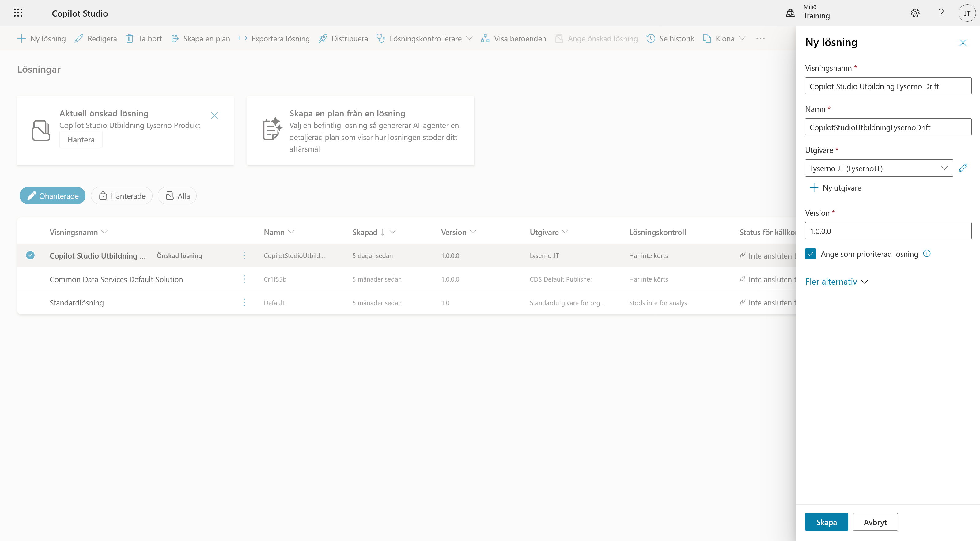Open the help question mark icon

(941, 13)
